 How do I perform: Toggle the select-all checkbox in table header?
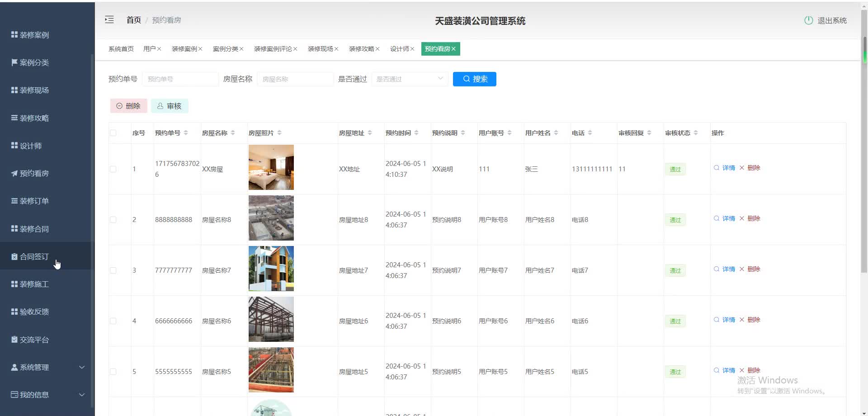[113, 133]
